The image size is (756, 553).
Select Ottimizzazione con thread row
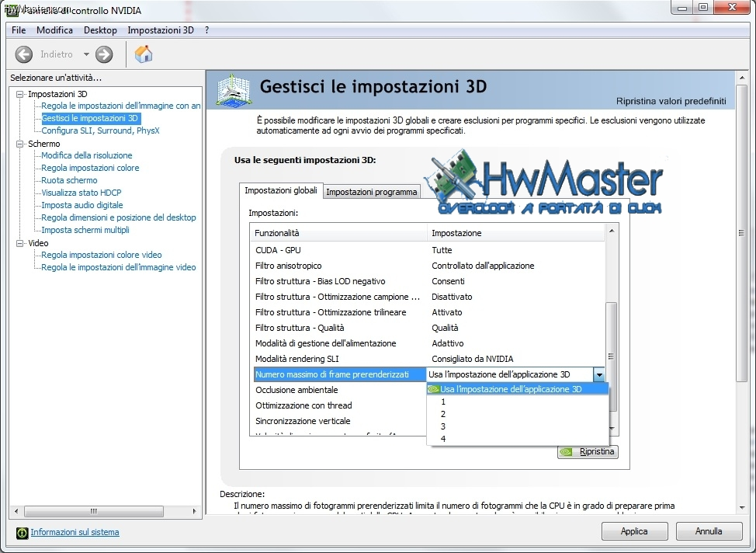[340, 405]
